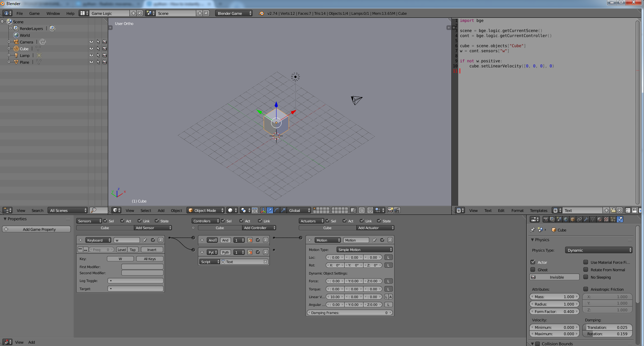Open the Window menu
644x346 pixels.
[53, 13]
